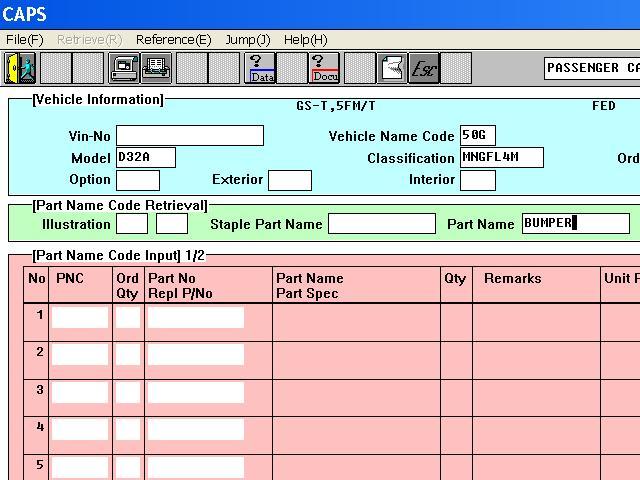Click the Part No field in row 3
Viewport: 640px width, 480px height.
[x=196, y=392]
